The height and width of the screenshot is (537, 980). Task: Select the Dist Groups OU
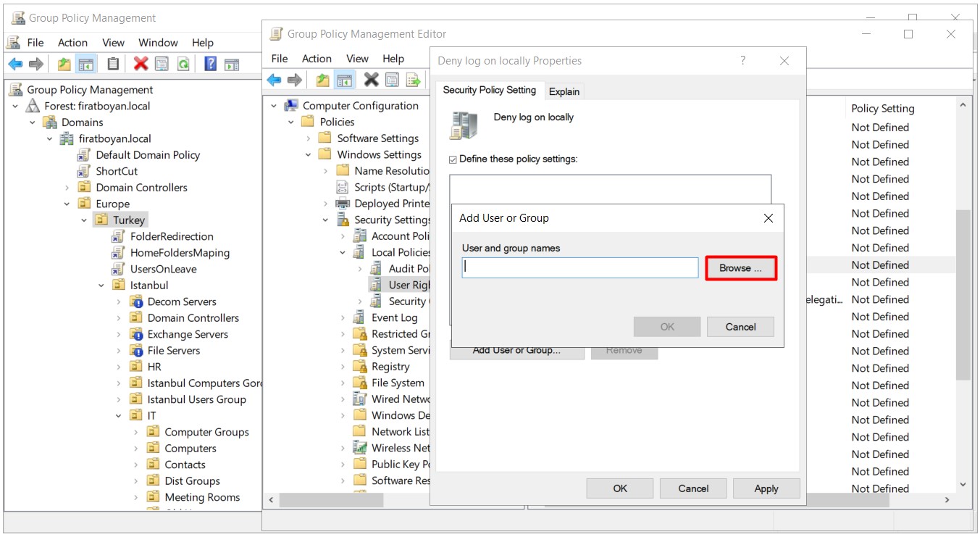(x=192, y=481)
